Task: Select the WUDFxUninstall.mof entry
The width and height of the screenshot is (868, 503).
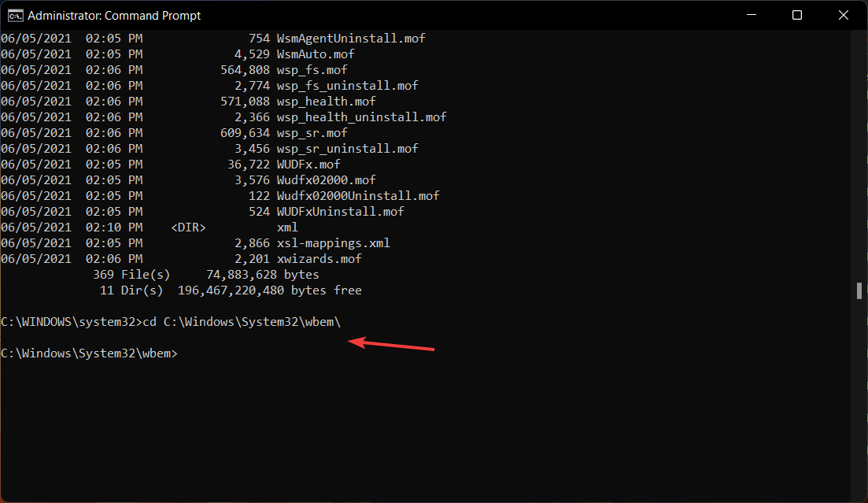Action: pos(336,211)
